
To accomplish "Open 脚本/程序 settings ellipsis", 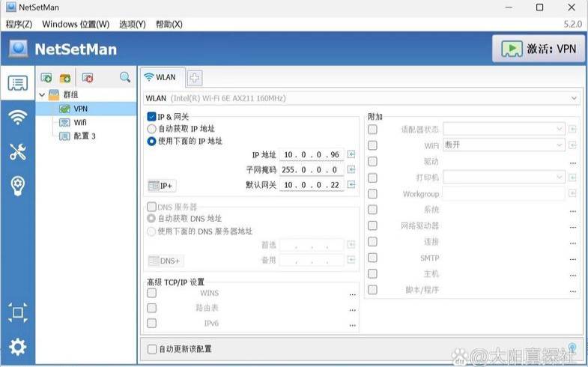I will tap(572, 291).
